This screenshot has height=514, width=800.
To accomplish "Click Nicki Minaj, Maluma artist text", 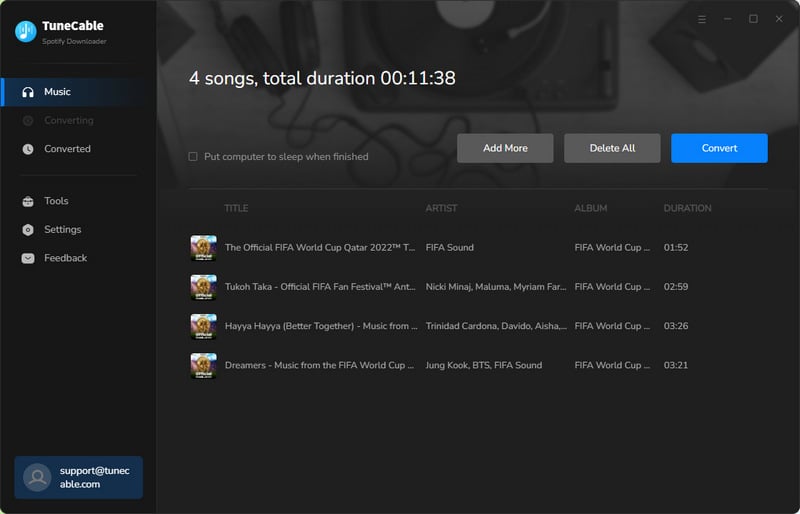I will click(x=496, y=287).
